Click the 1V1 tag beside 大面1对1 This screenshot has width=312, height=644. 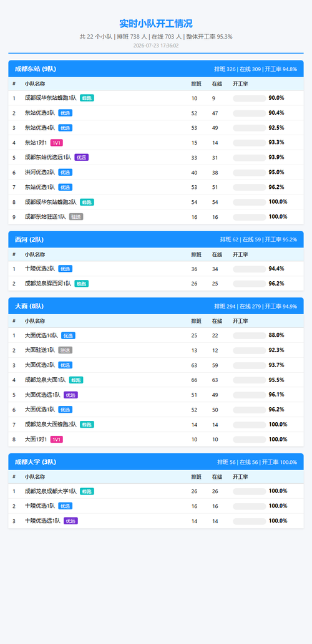57,440
